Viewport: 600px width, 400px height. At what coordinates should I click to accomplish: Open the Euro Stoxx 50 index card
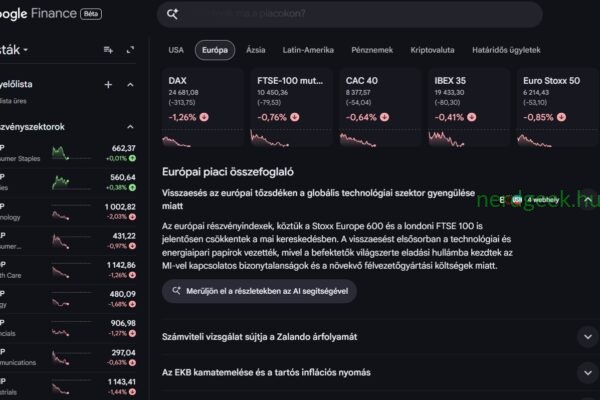point(558,108)
